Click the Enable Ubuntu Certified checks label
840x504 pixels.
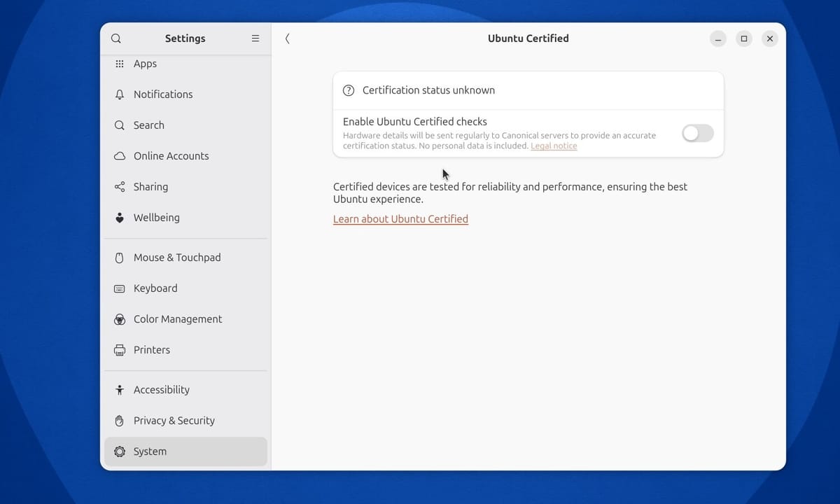(x=415, y=122)
